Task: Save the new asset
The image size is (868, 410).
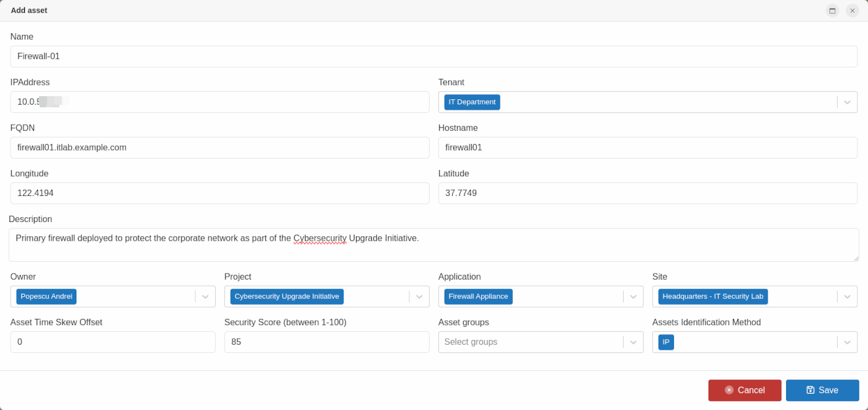Action: point(822,390)
